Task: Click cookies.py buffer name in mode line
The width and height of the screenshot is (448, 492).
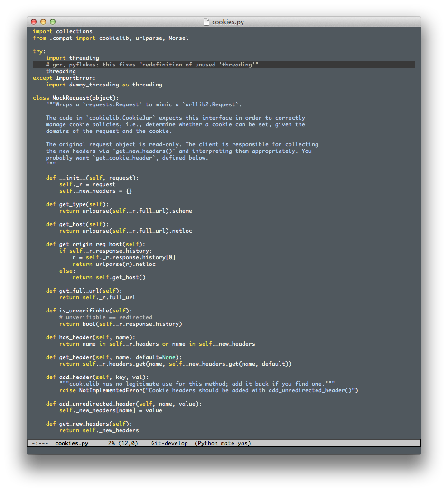Action: coord(72,443)
